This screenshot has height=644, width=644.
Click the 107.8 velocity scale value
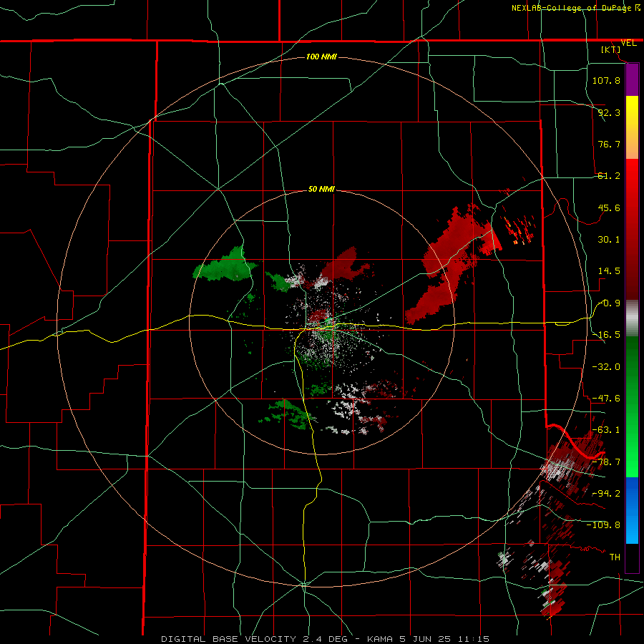tap(606, 80)
